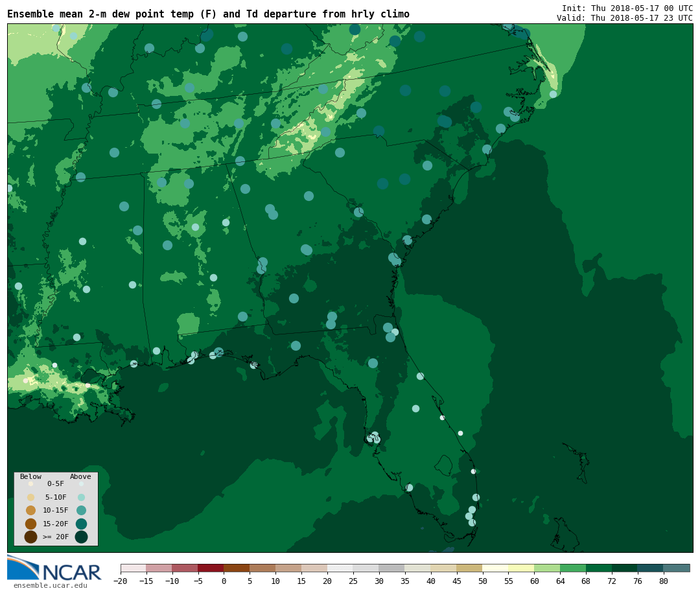
Task: Click the '0' colorbar tick label
Action: pyautogui.click(x=224, y=581)
